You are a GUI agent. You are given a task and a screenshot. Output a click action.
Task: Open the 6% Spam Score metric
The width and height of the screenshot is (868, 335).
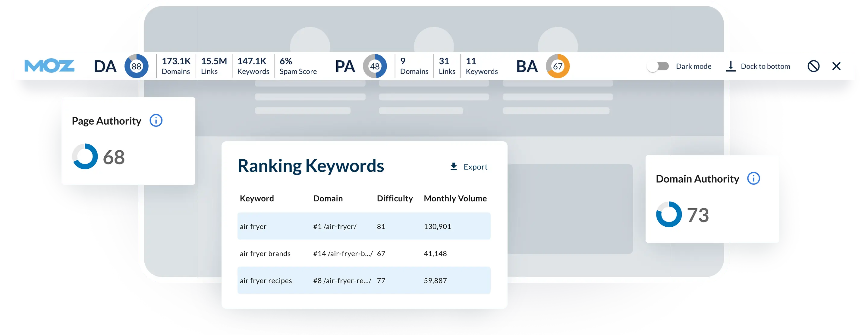(298, 66)
